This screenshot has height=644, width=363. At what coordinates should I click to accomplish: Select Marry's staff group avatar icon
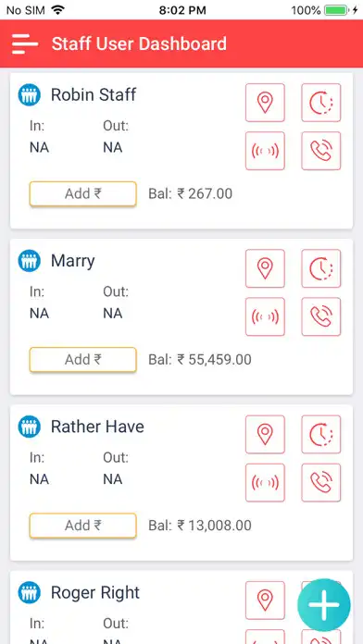pos(30,261)
